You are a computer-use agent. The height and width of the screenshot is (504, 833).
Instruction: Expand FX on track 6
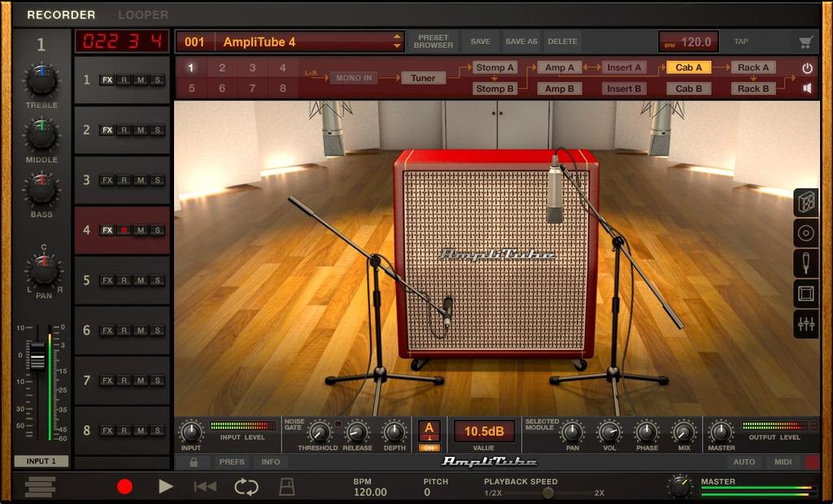coord(107,331)
